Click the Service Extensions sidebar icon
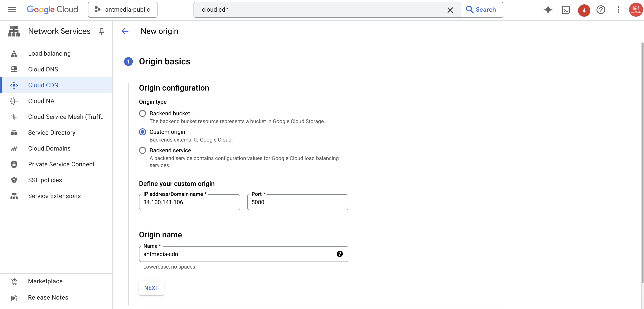The height and width of the screenshot is (309, 644). (14, 196)
